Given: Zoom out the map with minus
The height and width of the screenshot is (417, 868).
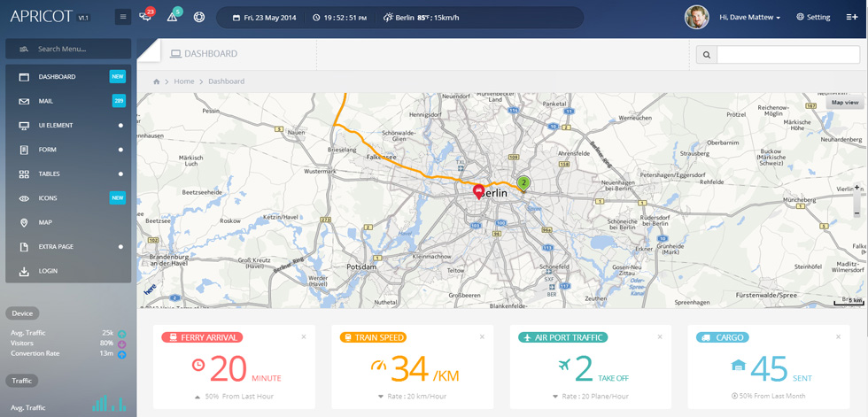Looking at the screenshot, I should 857,212.
